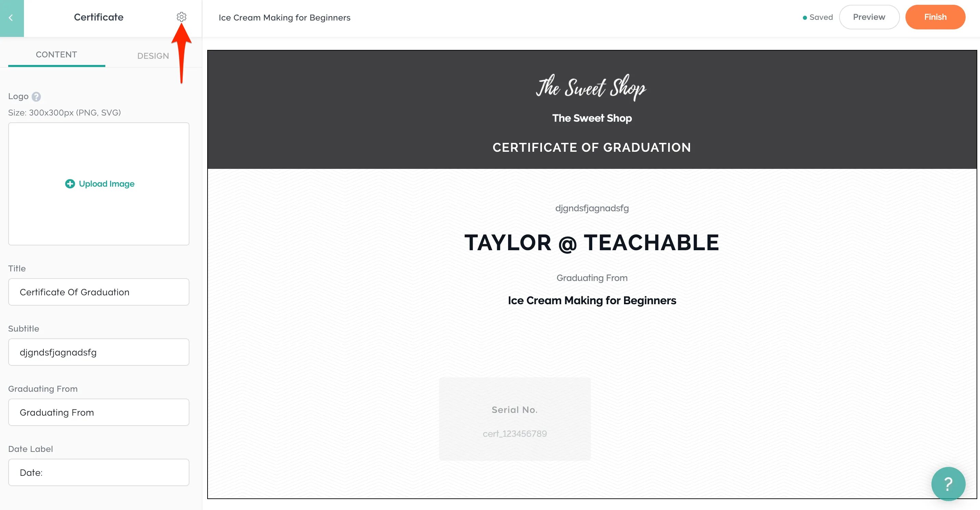980x510 pixels.
Task: Edit the Date Label input field
Action: 99,472
